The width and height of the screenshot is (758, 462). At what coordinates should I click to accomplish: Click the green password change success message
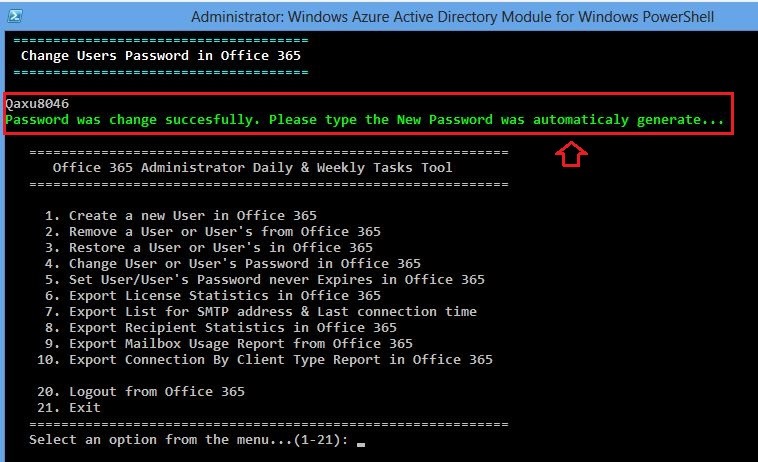pos(364,120)
